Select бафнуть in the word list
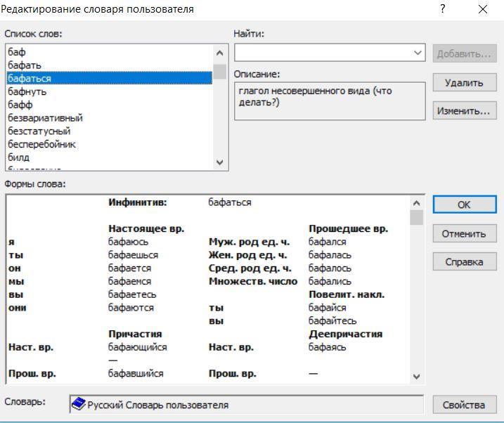Image resolution: width=504 pixels, height=423 pixels. pyautogui.click(x=27, y=91)
